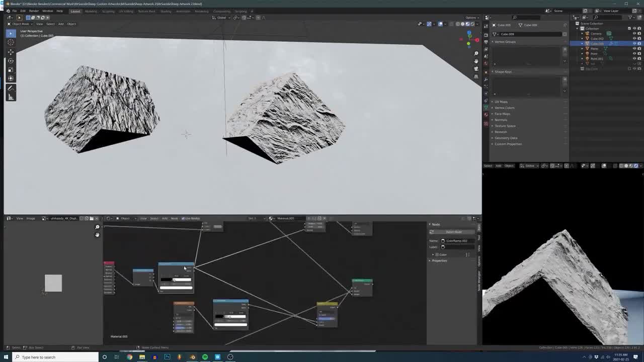Click the Blender logo menu icon

pos(8,11)
